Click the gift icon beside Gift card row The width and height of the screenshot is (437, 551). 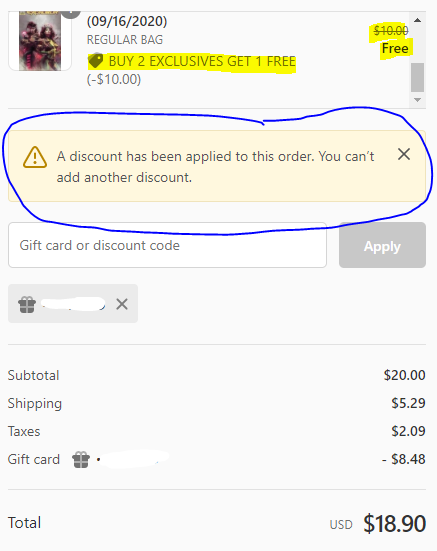pos(81,459)
